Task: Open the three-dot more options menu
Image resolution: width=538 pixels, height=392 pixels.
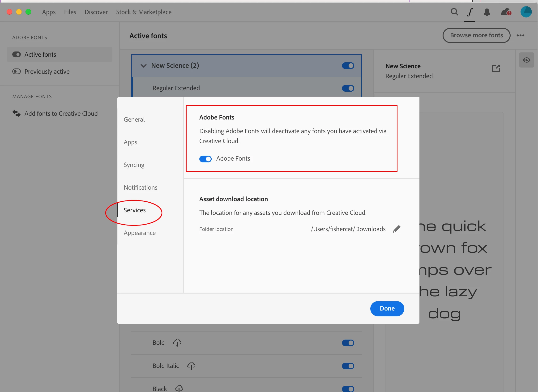Action: pos(520,35)
